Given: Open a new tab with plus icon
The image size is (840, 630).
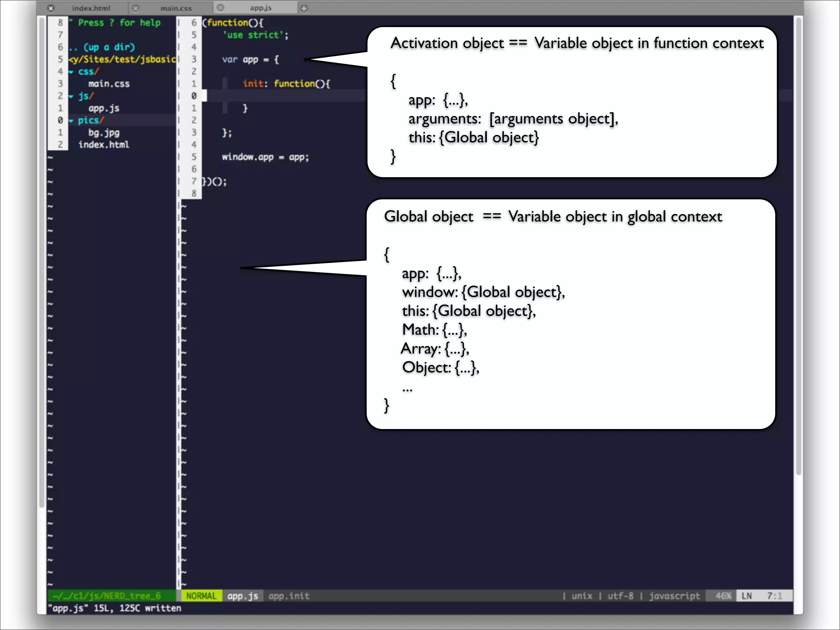Looking at the screenshot, I should [x=304, y=8].
